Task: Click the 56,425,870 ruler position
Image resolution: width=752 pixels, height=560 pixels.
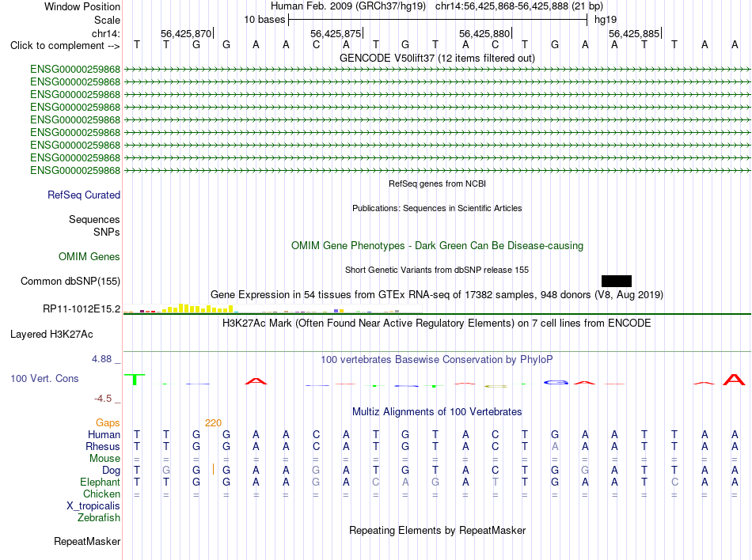Action: pyautogui.click(x=186, y=33)
